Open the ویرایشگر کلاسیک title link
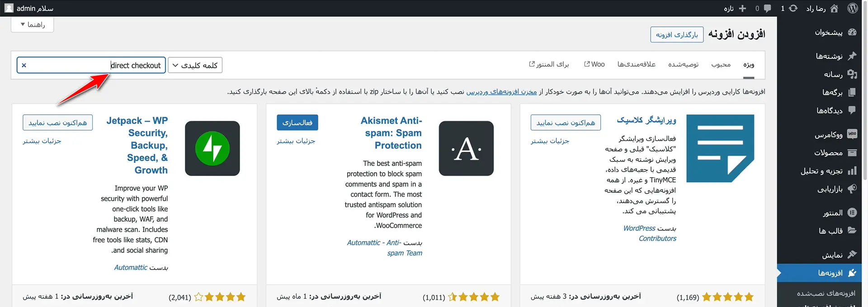The image size is (868, 307). 646,120
